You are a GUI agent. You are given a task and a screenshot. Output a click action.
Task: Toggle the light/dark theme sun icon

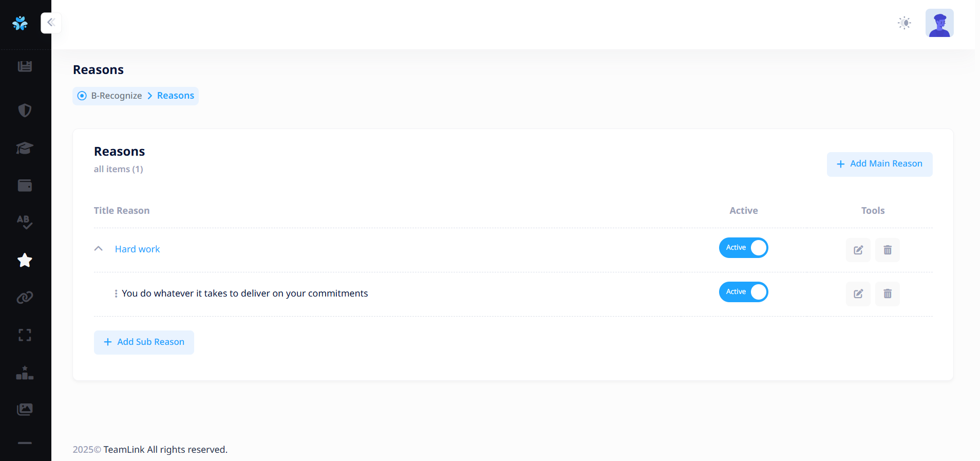coord(904,23)
